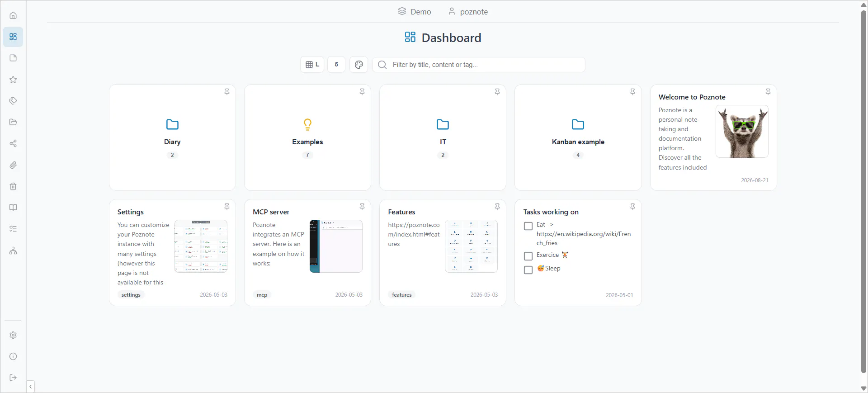This screenshot has width=868, height=393.
Task: Log out using the exit icon
Action: tap(13, 378)
